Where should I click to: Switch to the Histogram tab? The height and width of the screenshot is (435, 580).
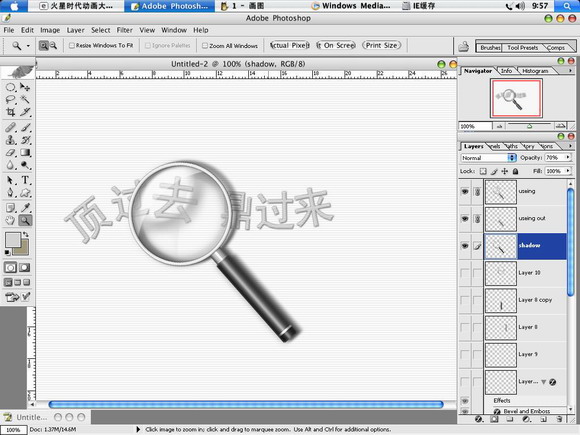pos(535,71)
